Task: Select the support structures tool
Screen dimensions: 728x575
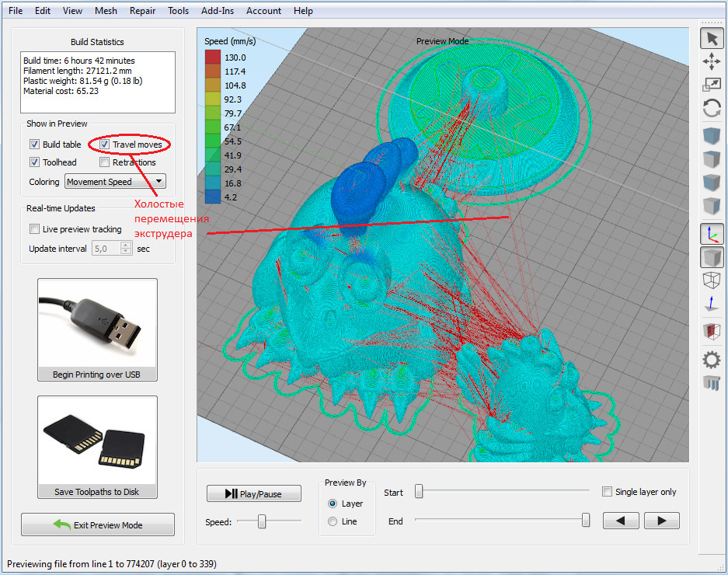Action: [x=712, y=382]
